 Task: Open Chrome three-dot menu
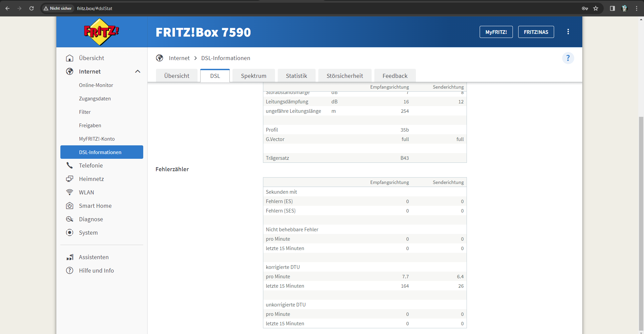pos(637,8)
